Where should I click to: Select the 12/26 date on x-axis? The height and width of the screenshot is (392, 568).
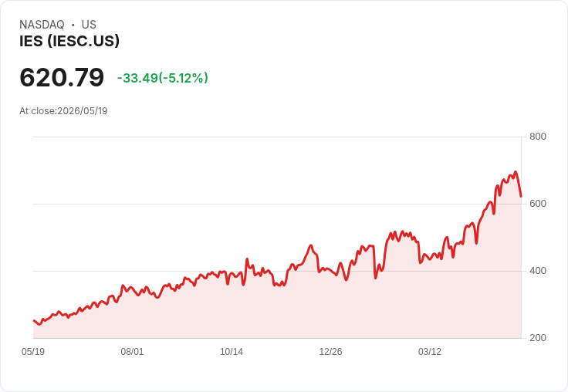(330, 352)
